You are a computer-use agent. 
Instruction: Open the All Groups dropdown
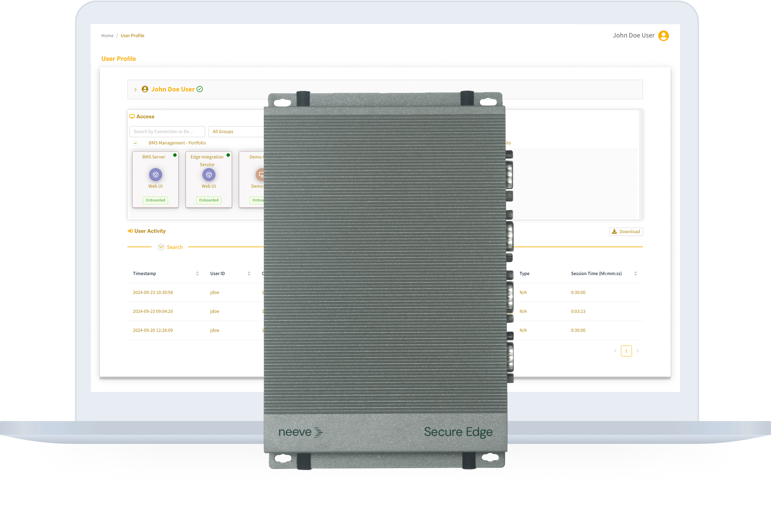[236, 132]
